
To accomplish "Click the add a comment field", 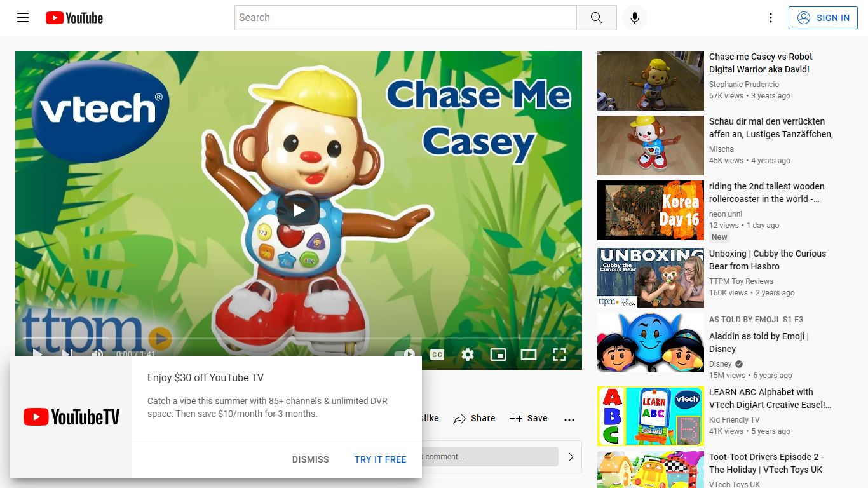I will pyautogui.click(x=489, y=456).
